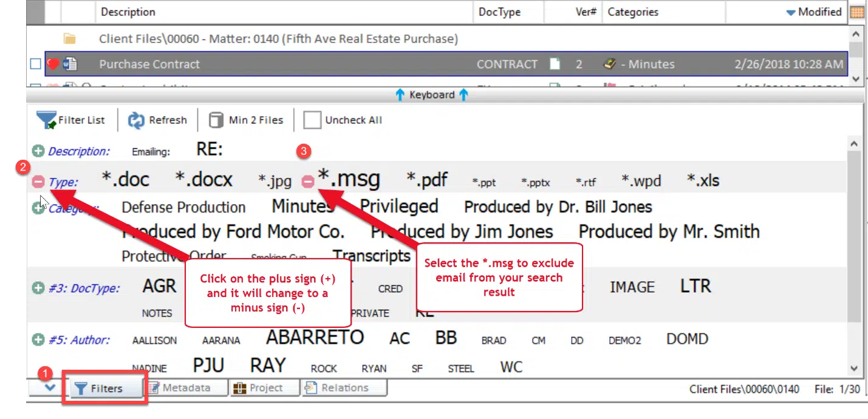
Task: Click the Filter List funnel icon
Action: tap(46, 120)
